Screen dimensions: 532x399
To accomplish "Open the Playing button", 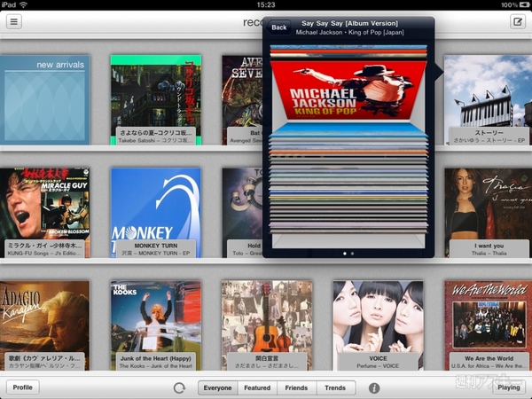I will click(509, 387).
